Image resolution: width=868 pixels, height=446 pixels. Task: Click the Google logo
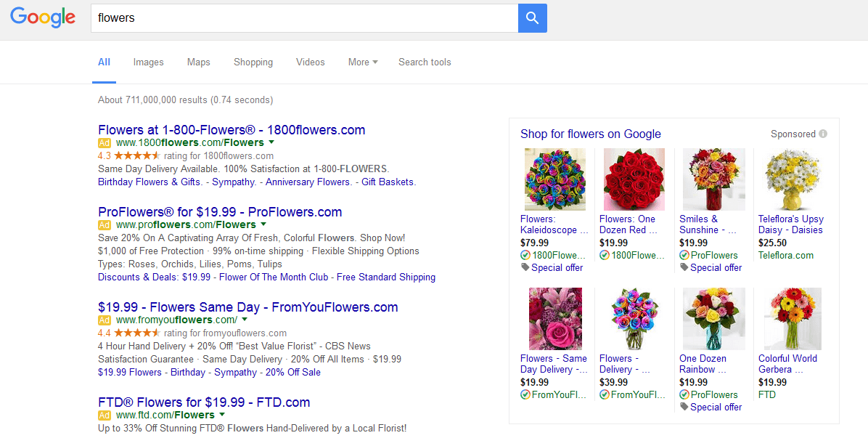point(43,18)
